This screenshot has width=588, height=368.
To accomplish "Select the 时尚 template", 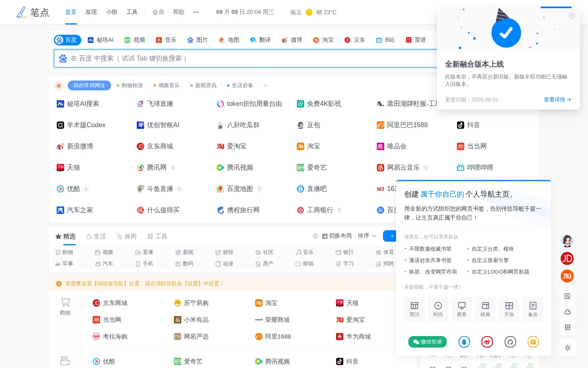I will [x=438, y=310].
